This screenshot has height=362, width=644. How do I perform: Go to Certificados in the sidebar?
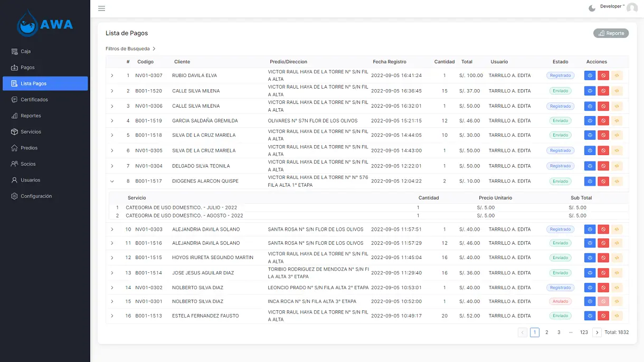[x=34, y=100]
